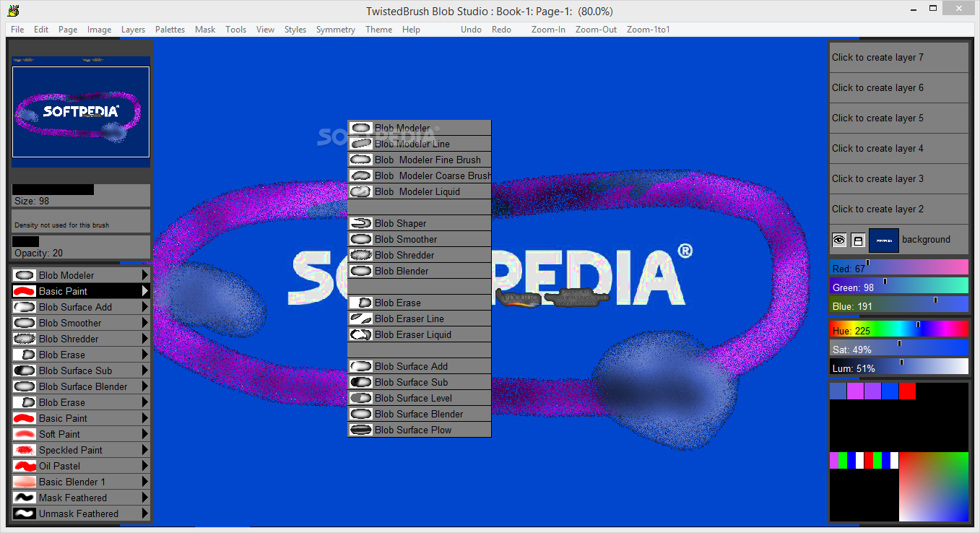Open the arrow next to Blob Surface Add
This screenshot has width=980, height=533.
[145, 307]
